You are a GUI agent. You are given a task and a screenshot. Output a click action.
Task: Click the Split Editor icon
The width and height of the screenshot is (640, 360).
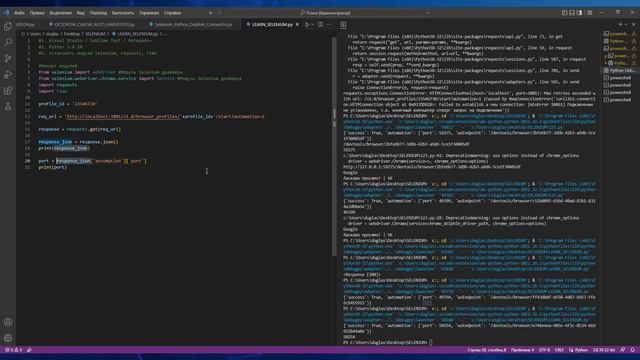click(x=321, y=24)
